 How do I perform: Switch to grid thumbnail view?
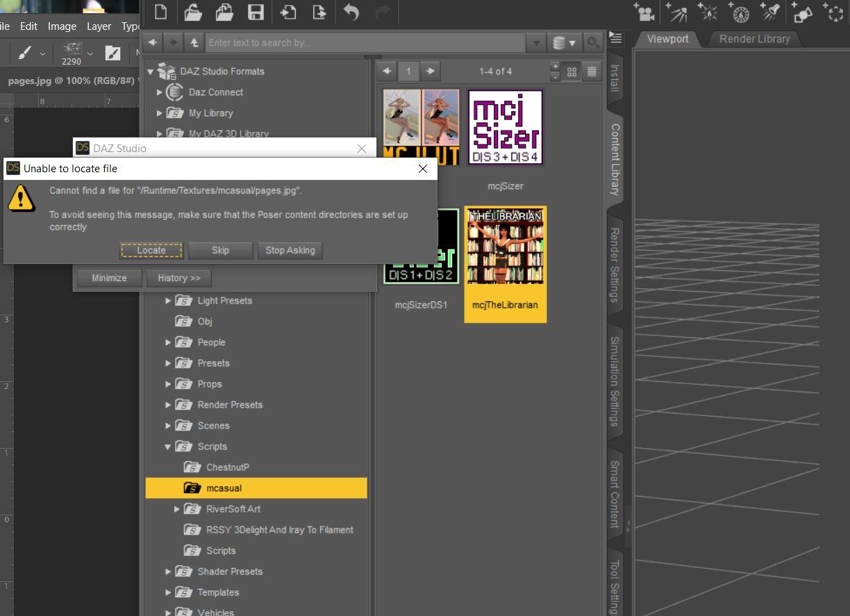(572, 71)
